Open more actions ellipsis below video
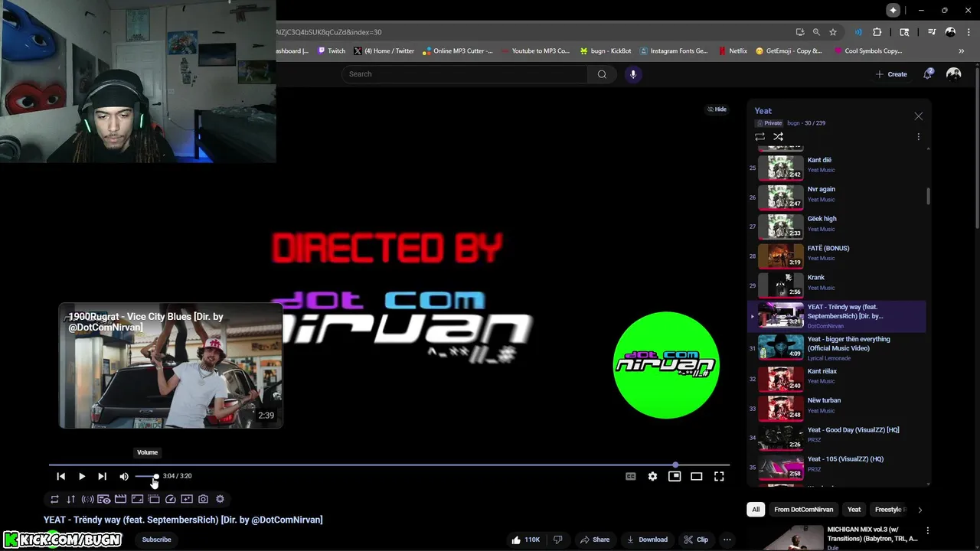980x551 pixels. click(x=727, y=540)
